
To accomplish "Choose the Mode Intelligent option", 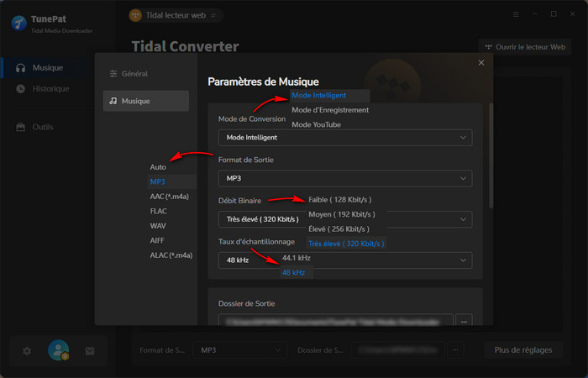I will (329, 95).
